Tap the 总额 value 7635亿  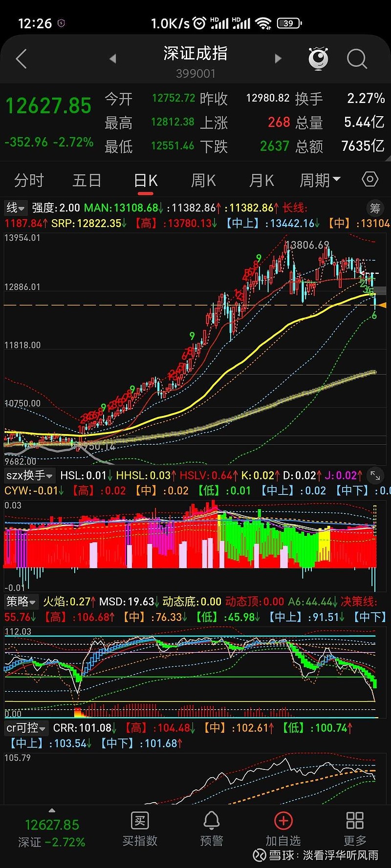tap(363, 146)
